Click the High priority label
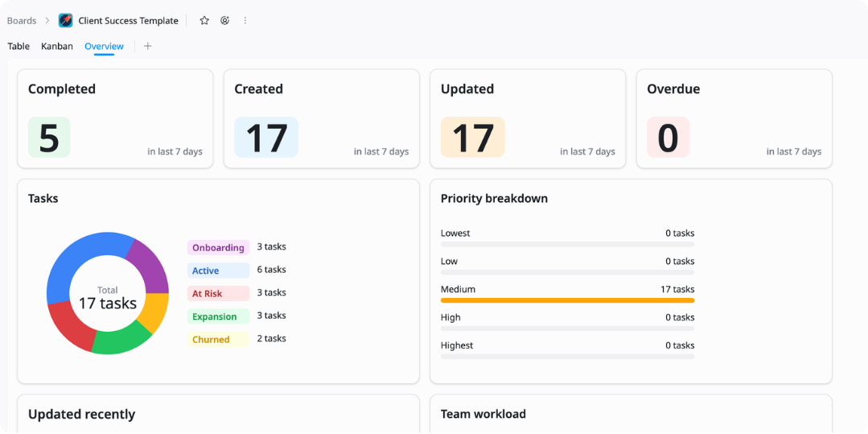This screenshot has height=434, width=868. (450, 317)
